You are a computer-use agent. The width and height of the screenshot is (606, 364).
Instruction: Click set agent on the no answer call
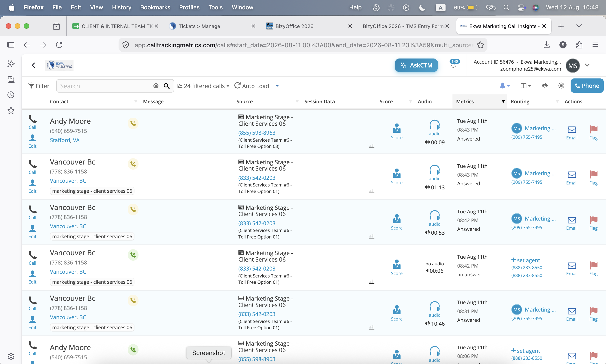point(526,260)
